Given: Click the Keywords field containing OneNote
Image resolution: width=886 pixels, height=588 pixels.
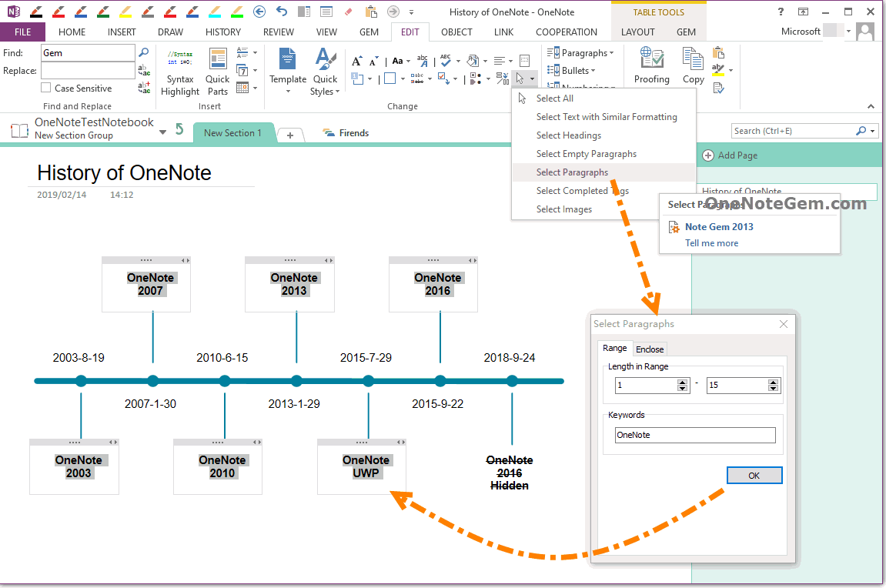Looking at the screenshot, I should [x=695, y=435].
